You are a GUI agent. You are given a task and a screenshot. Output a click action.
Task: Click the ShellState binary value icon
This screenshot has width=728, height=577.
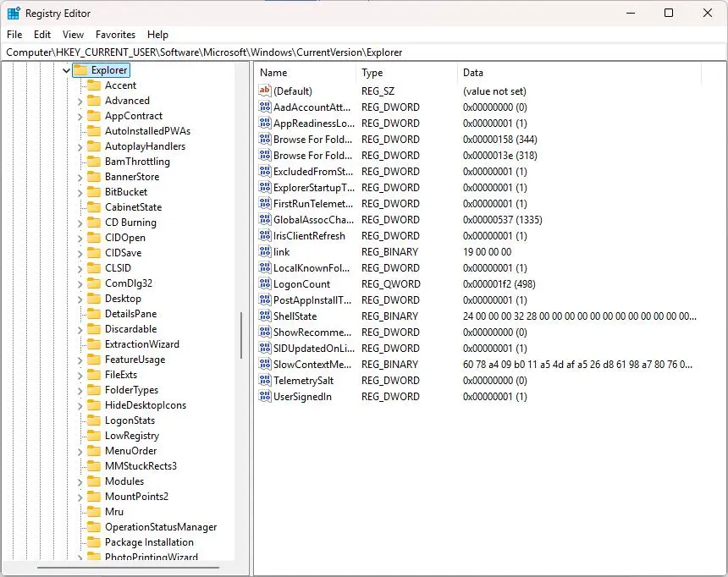click(x=265, y=316)
